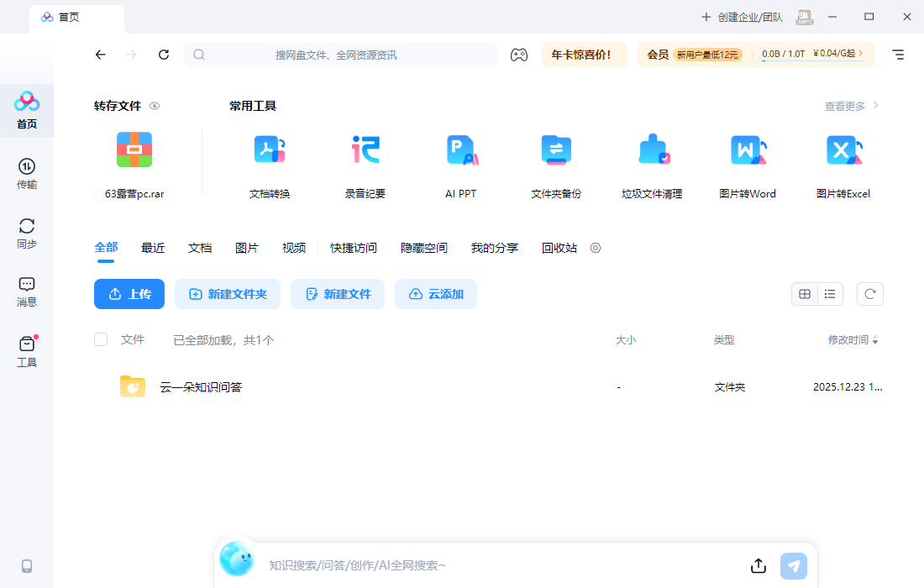The width and height of the screenshot is (924, 588).
Task: Click the 云一朵知识问答 folder name
Action: pos(201,387)
